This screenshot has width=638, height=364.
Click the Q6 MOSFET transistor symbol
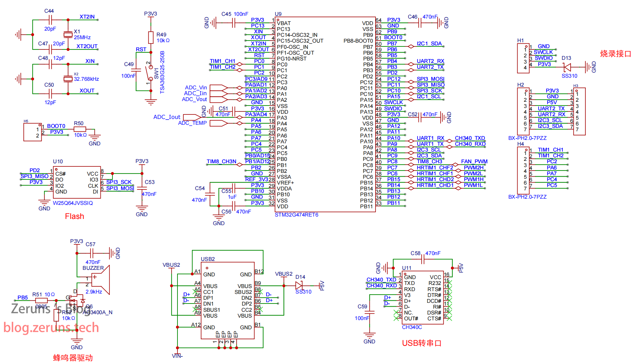(x=77, y=300)
